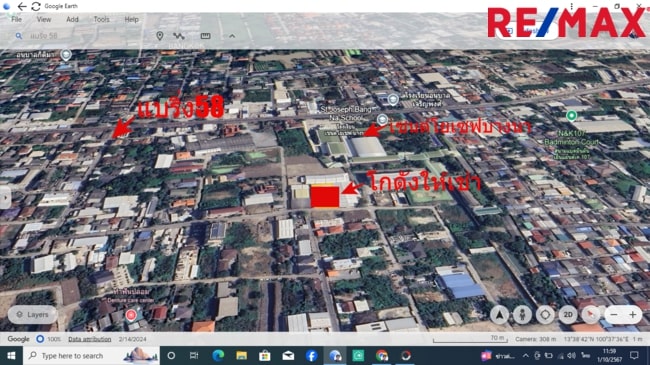Click the add placemark pin icon
Image resolution: width=650 pixels, height=365 pixels.
[x=160, y=36]
